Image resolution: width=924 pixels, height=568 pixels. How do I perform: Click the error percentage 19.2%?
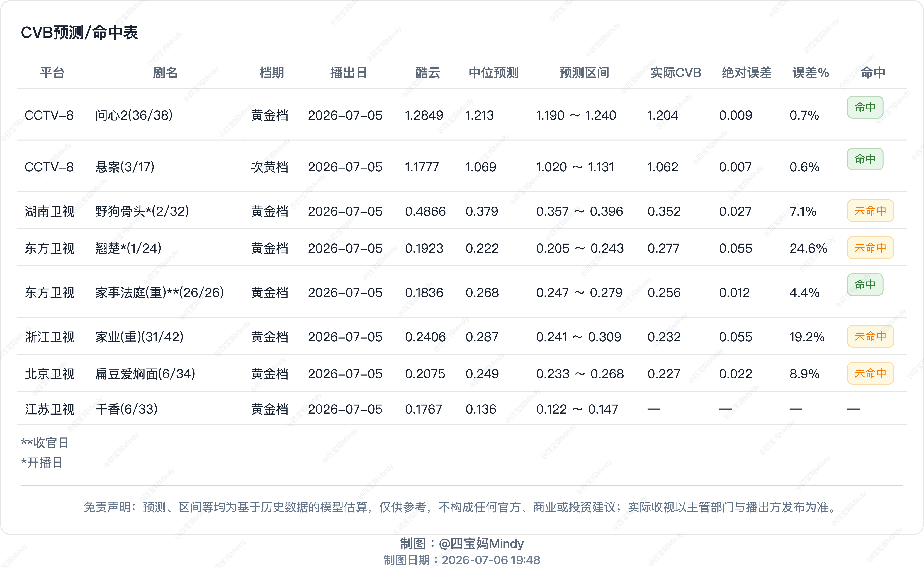pyautogui.click(x=807, y=337)
